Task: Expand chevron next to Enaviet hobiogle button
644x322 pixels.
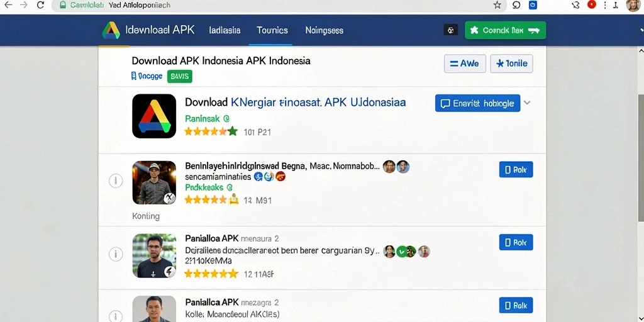Action: coord(527,103)
